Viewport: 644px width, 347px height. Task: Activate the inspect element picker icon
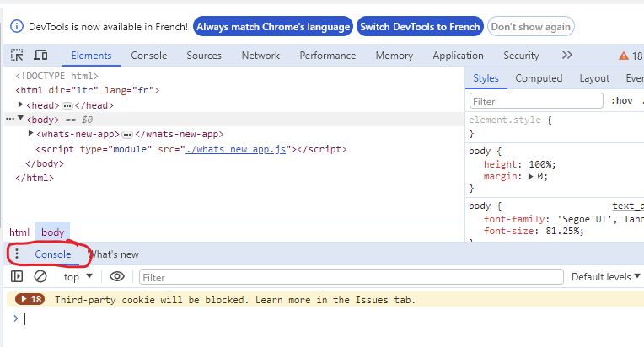point(17,55)
